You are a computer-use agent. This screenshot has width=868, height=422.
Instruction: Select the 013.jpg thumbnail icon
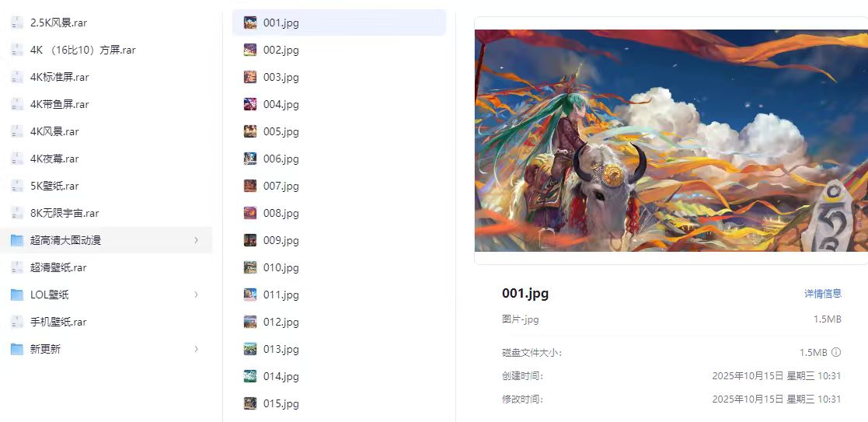tap(250, 349)
